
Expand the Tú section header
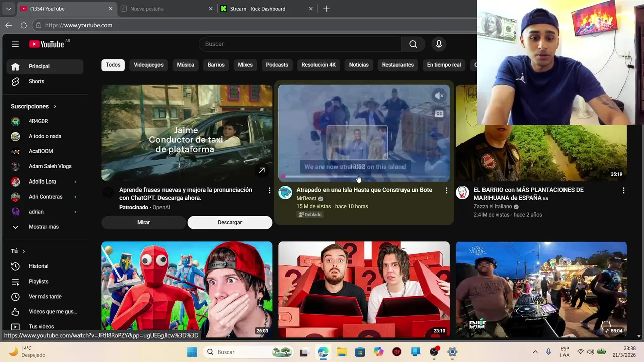tap(18, 251)
